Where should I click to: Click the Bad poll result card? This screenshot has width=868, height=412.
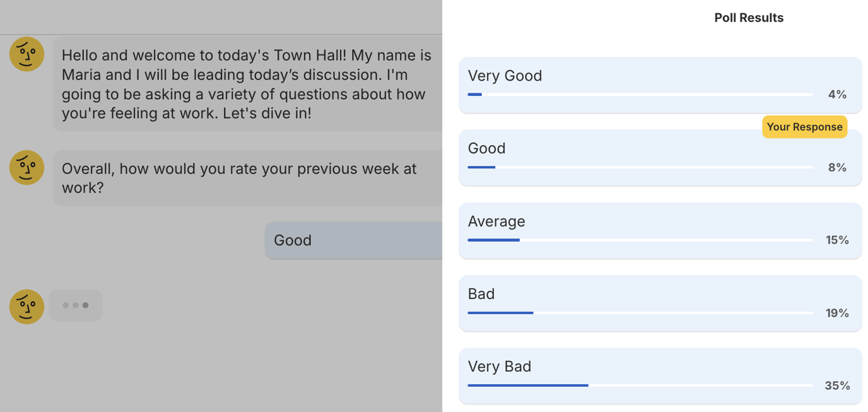(660, 302)
